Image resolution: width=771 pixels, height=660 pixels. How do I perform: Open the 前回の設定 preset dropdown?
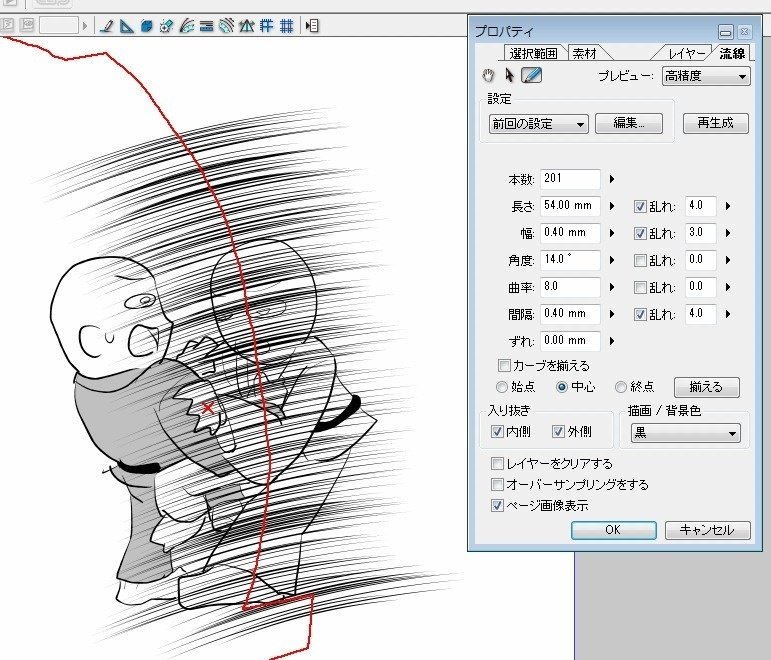(x=538, y=124)
